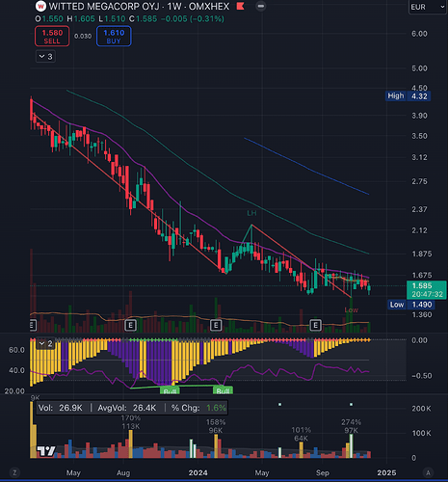Click the High 4.32 price label

[x=408, y=96]
